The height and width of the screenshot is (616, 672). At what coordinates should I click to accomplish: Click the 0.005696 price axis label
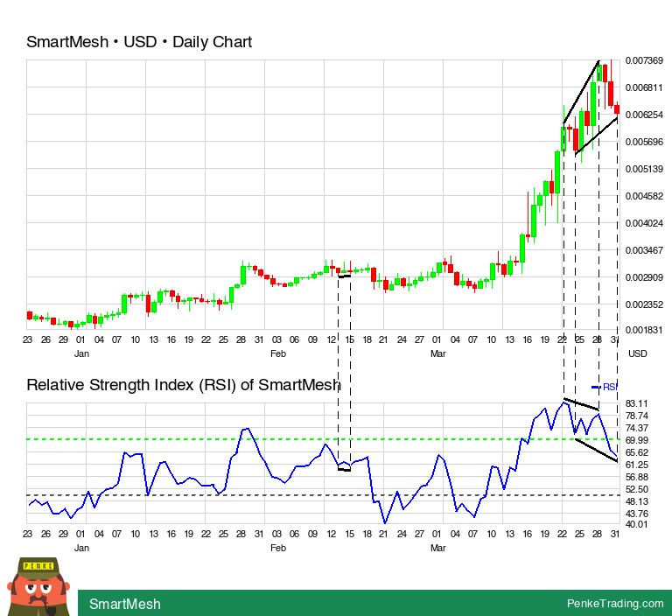point(644,142)
